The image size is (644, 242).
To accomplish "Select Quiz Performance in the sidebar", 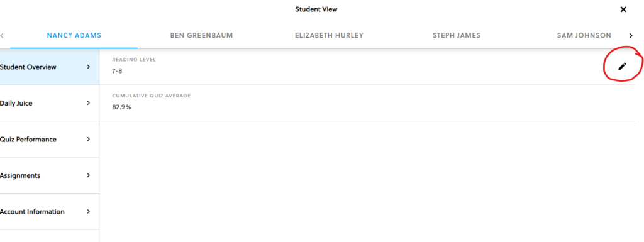I will point(49,139).
